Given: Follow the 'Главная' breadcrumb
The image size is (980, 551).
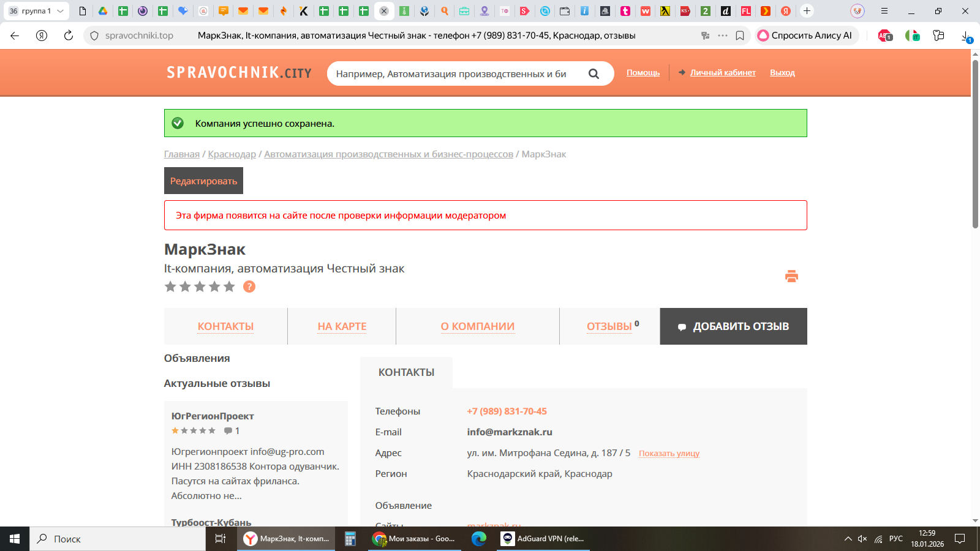Looking at the screenshot, I should pos(182,154).
